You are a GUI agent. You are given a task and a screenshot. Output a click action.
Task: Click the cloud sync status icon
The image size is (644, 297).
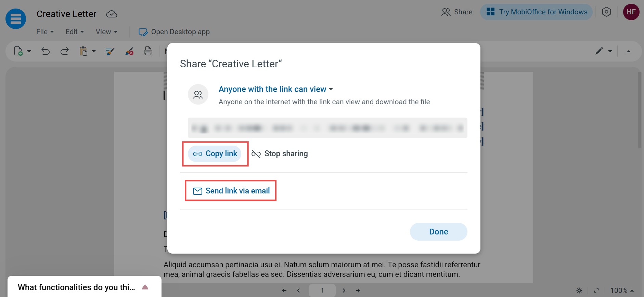point(112,14)
